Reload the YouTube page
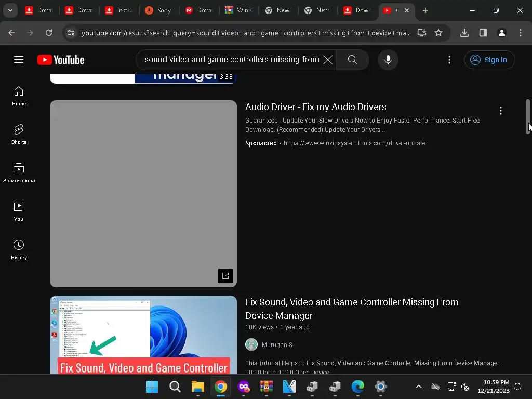The height and width of the screenshot is (399, 532). (x=49, y=33)
